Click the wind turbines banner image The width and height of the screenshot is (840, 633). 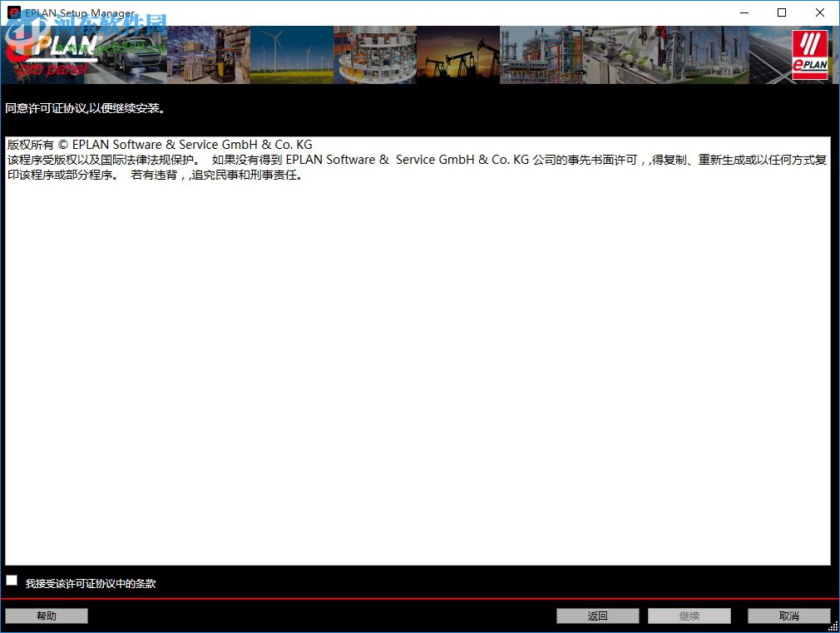tap(291, 54)
